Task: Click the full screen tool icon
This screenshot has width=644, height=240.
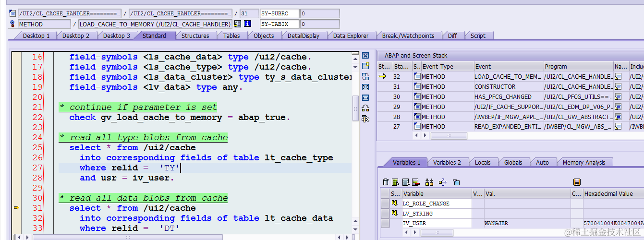Action: click(x=365, y=87)
